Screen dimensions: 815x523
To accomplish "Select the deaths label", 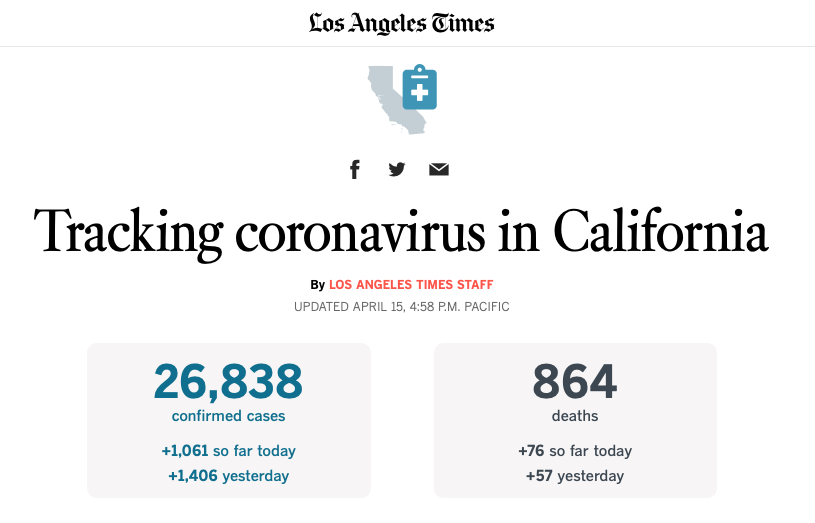I will (x=575, y=416).
